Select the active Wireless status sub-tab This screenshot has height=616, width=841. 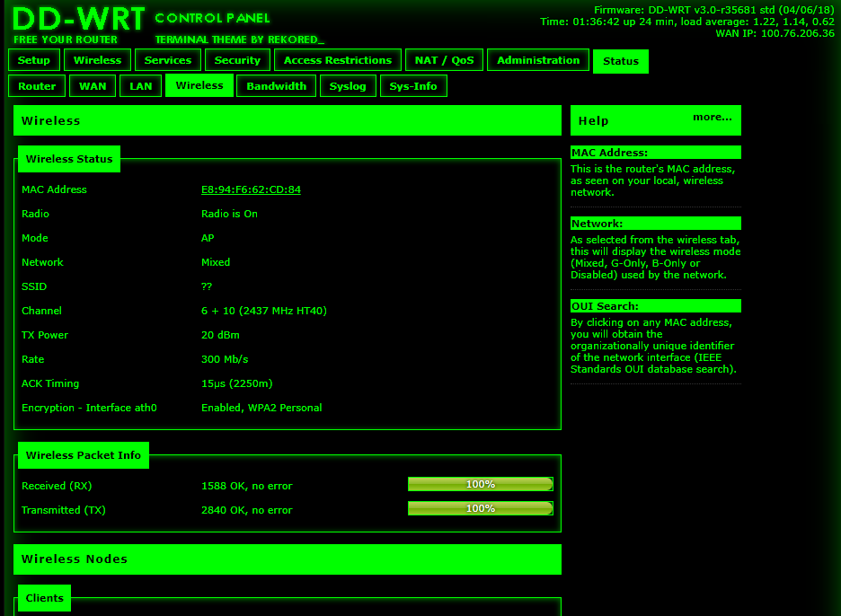click(199, 86)
